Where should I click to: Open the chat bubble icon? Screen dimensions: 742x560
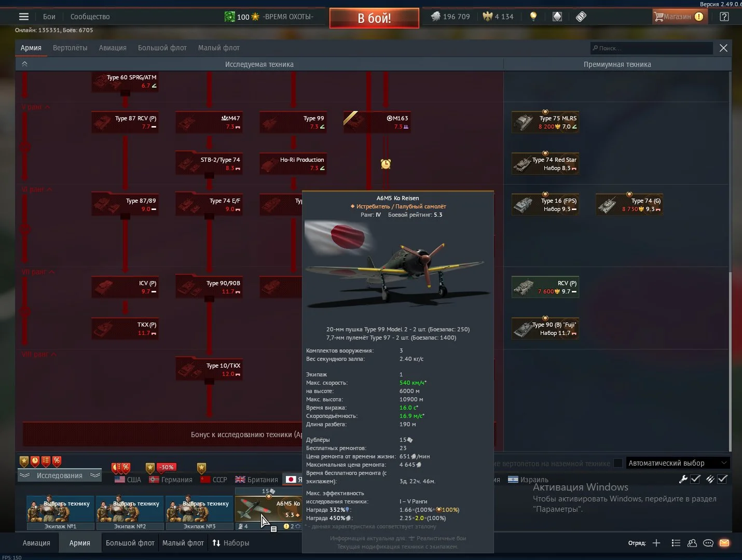click(708, 543)
